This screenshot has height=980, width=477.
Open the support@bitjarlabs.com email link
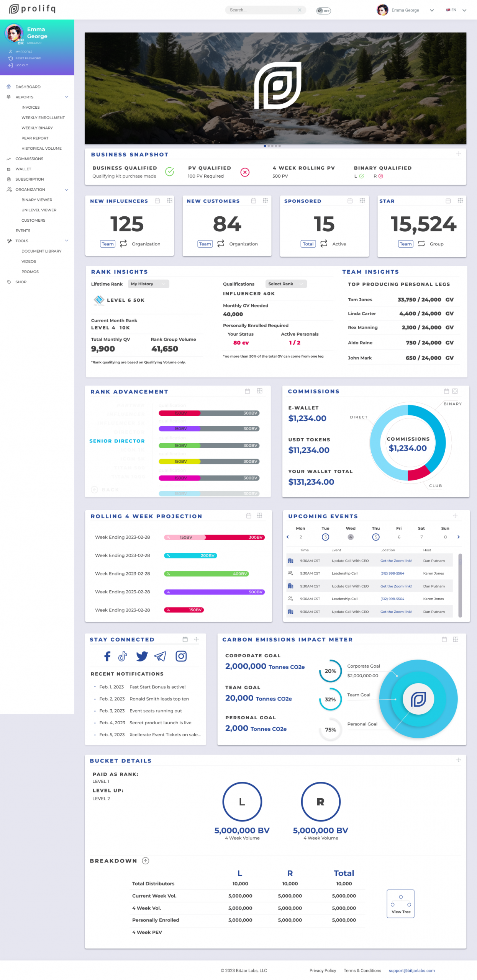click(411, 970)
